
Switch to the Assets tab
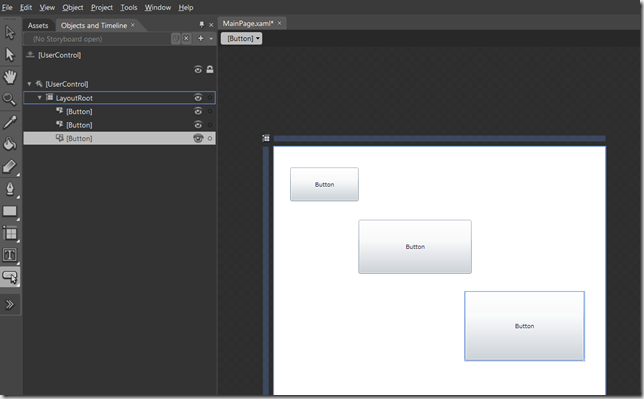pos(38,25)
